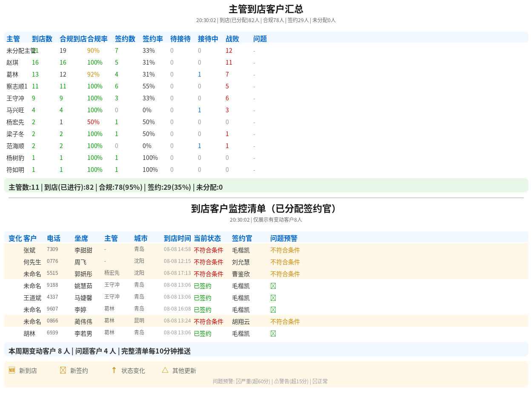Click the status icon in 李婷 row
Viewport: 532px width, 405px height.
(x=273, y=310)
